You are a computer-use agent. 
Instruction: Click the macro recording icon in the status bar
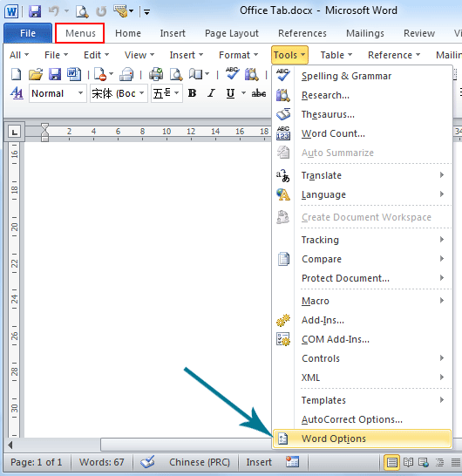tap(292, 462)
